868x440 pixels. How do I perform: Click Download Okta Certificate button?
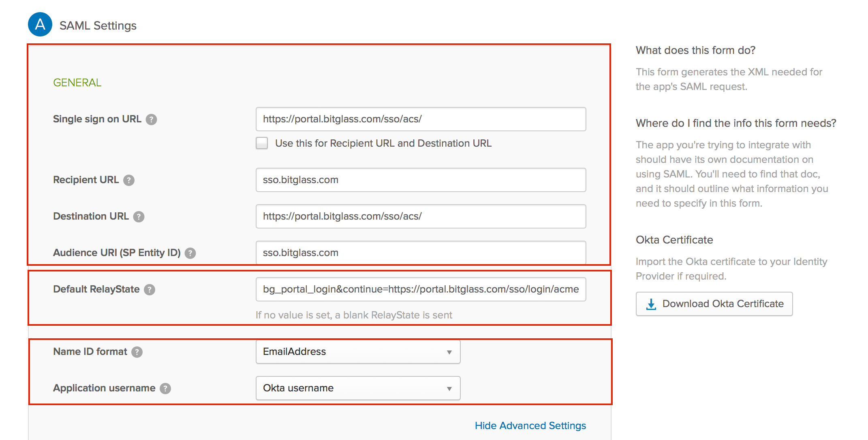714,304
